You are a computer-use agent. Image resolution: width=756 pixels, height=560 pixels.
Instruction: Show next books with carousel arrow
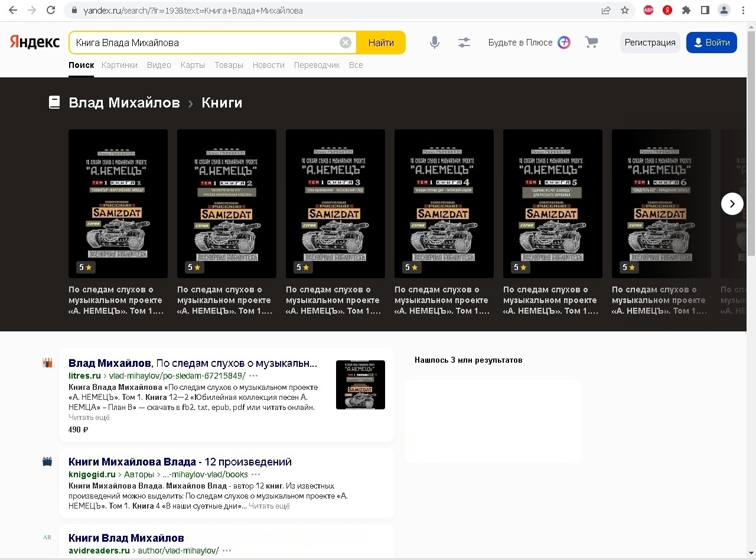(x=732, y=204)
